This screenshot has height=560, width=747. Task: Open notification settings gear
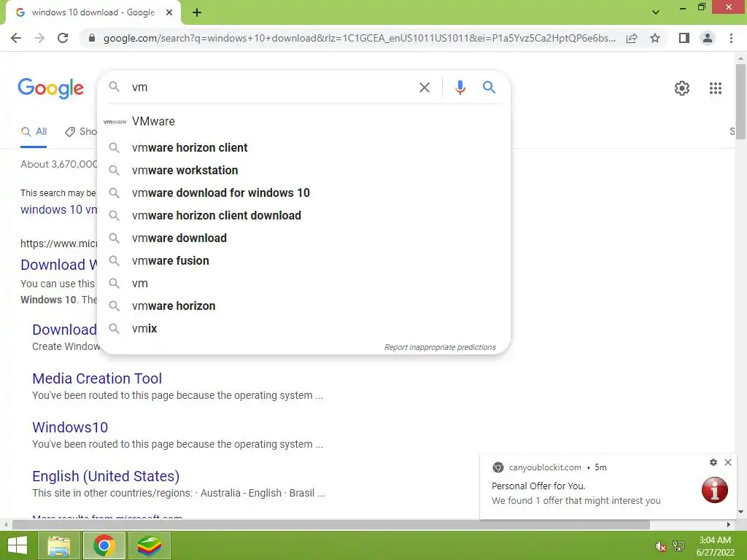pos(713,462)
